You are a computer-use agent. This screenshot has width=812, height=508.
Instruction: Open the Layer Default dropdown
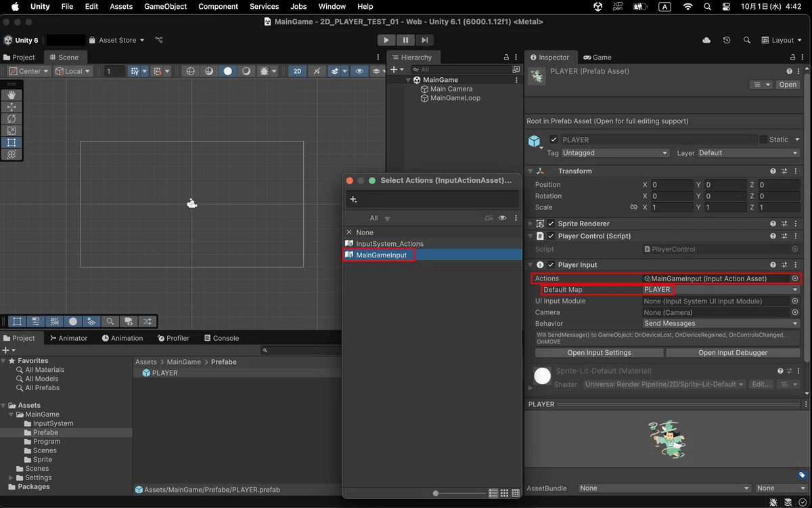[748, 153]
